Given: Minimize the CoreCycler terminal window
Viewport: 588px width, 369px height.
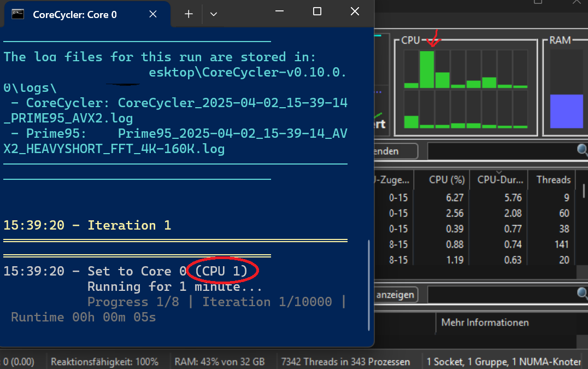Looking at the screenshot, I should (x=279, y=11).
